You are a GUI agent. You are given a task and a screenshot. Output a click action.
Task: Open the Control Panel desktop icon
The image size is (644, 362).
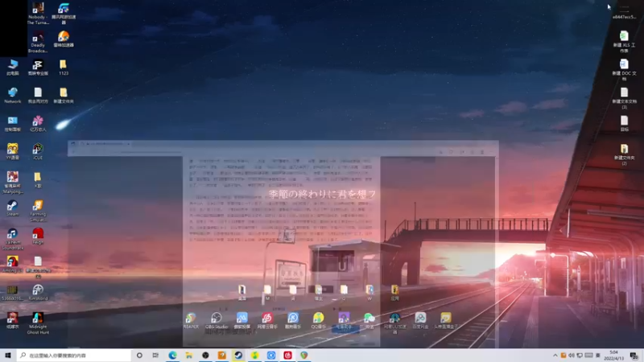[x=12, y=123]
